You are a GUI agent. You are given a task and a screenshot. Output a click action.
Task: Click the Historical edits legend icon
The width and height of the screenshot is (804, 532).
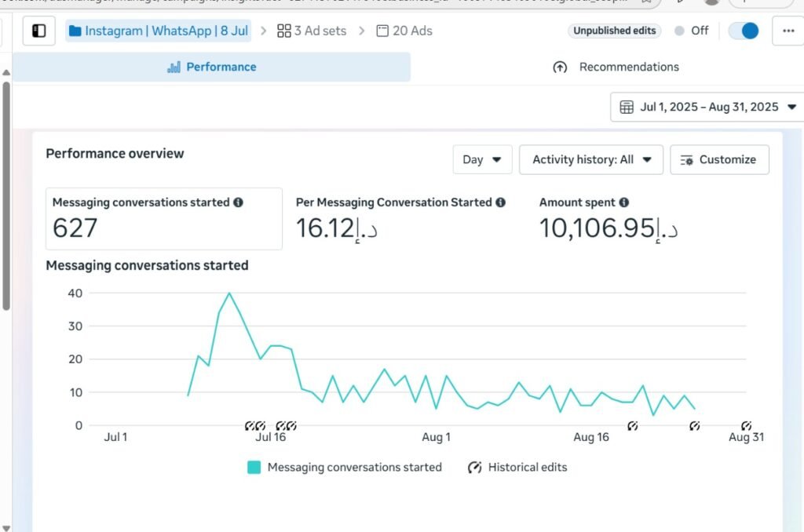474,468
